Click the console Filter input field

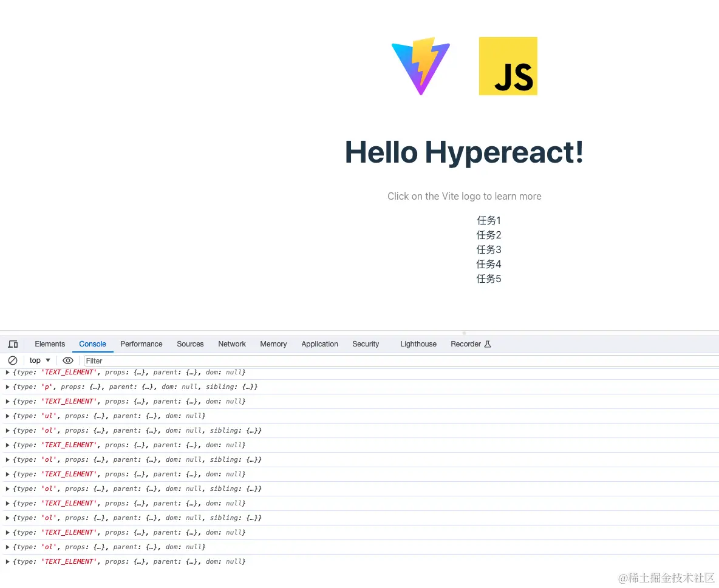401,360
